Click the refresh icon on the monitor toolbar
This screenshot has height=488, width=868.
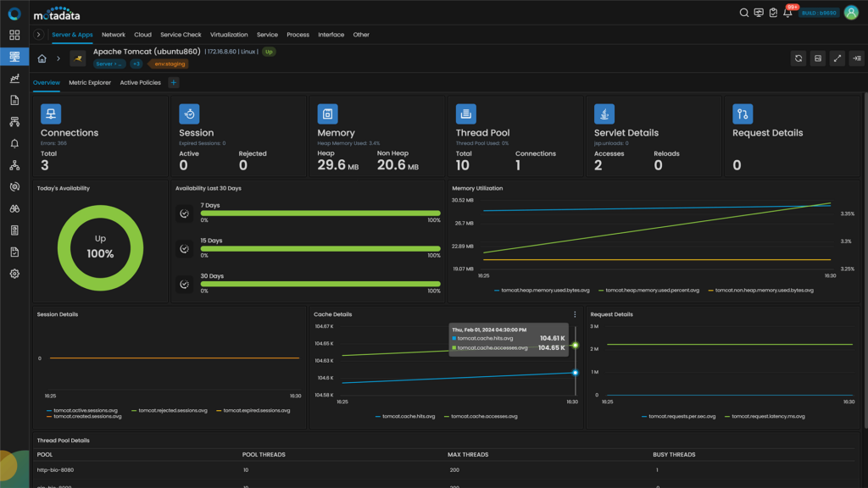coord(798,58)
